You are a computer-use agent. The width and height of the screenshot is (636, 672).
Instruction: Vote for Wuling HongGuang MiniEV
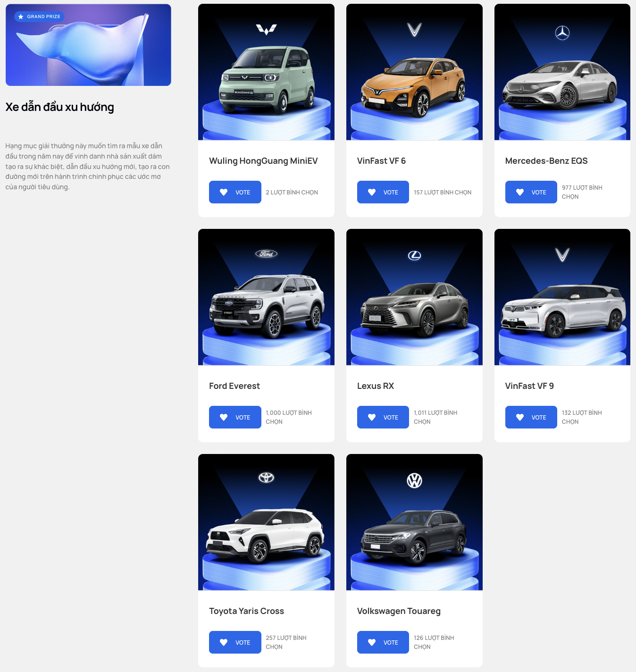(x=235, y=192)
